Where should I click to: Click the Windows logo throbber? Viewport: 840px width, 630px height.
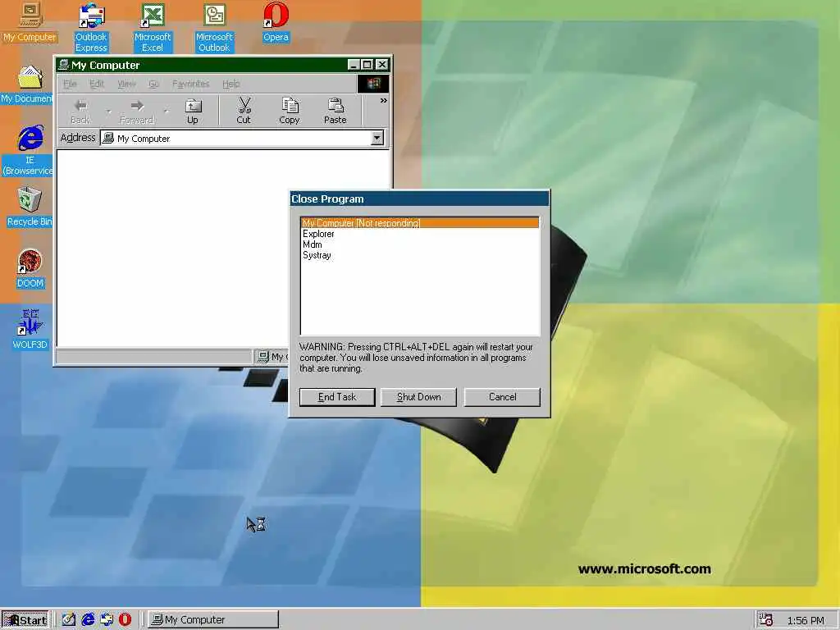(x=373, y=84)
